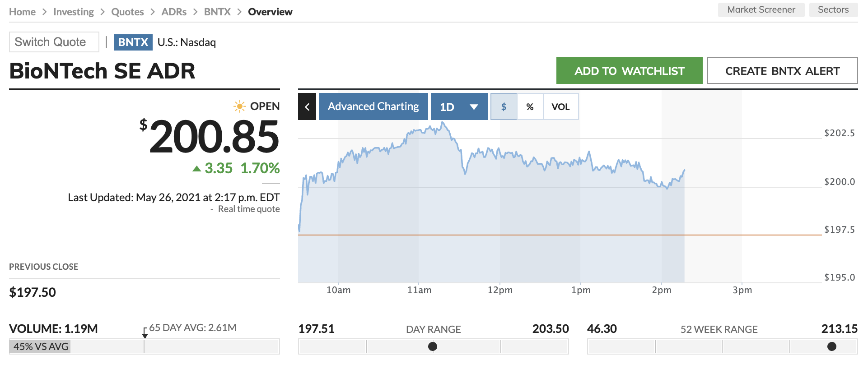This screenshot has width=868, height=369.
Task: Go to Investing in the breadcrumb
Action: [x=74, y=12]
